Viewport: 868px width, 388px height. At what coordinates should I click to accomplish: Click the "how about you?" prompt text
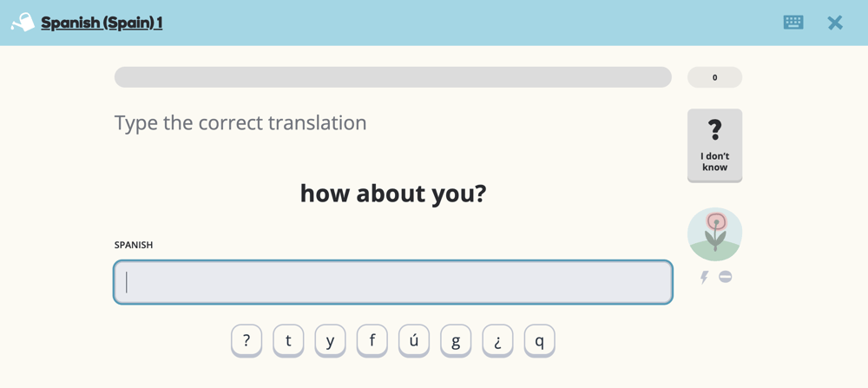[392, 193]
